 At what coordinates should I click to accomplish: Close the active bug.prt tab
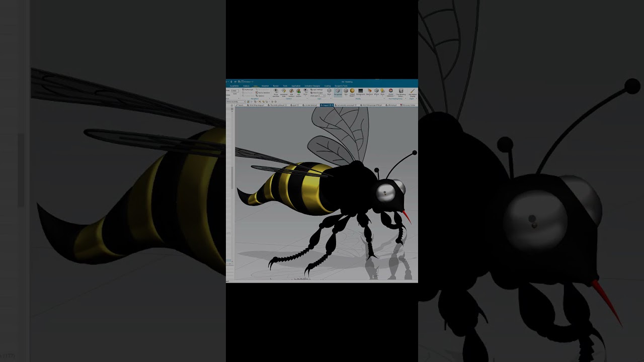tap(333, 105)
